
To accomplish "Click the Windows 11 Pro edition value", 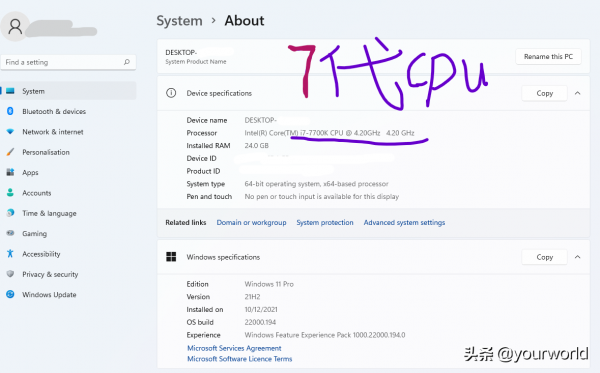I will click(x=269, y=284).
